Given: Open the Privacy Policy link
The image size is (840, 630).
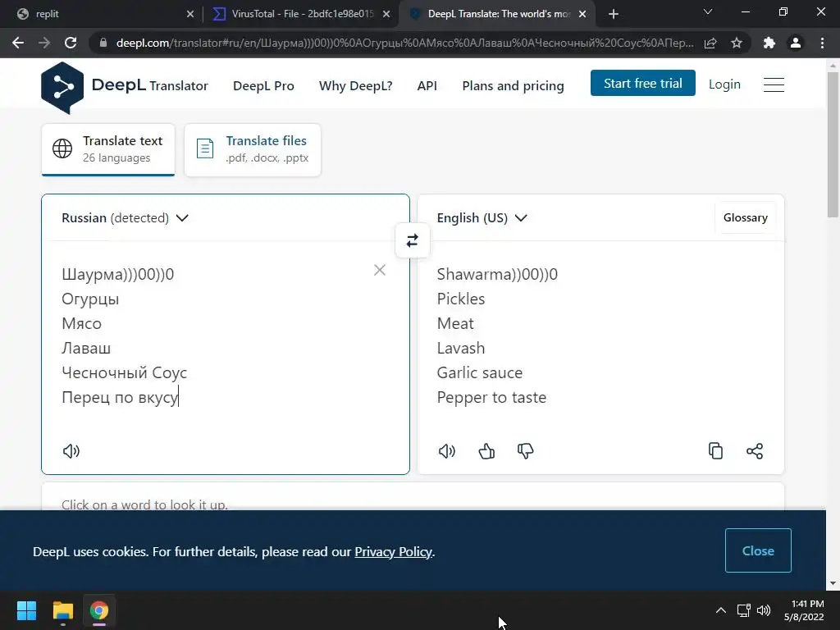Looking at the screenshot, I should 393,552.
